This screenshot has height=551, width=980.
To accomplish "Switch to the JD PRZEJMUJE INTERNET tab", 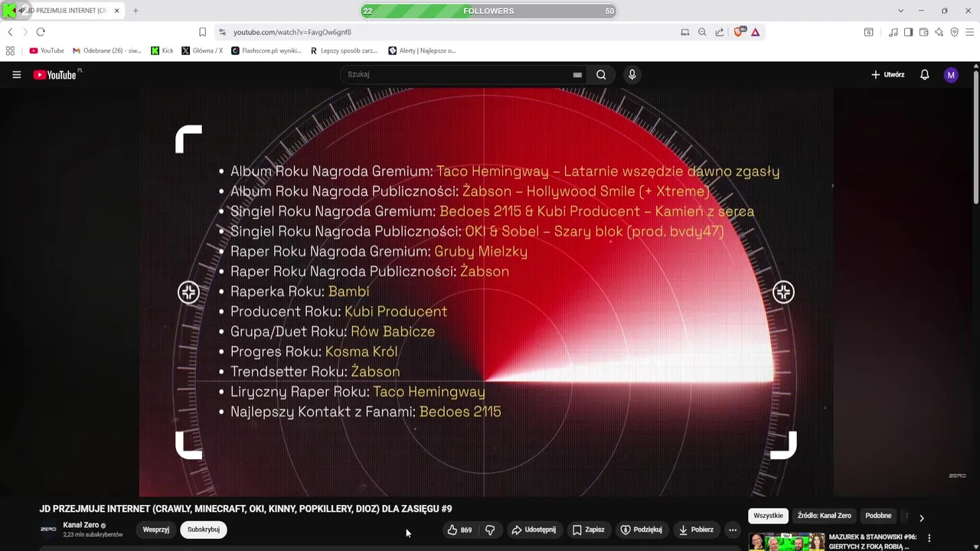I will [x=63, y=11].
